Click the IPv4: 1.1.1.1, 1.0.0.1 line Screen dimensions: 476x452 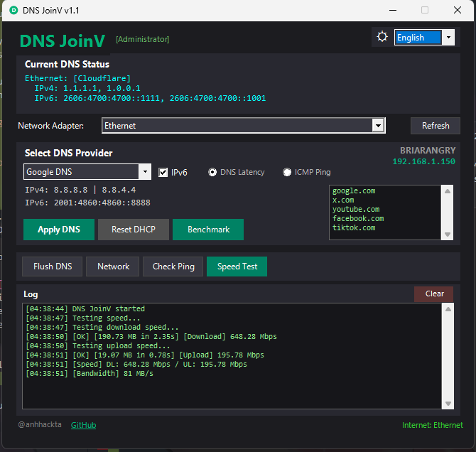coord(87,88)
